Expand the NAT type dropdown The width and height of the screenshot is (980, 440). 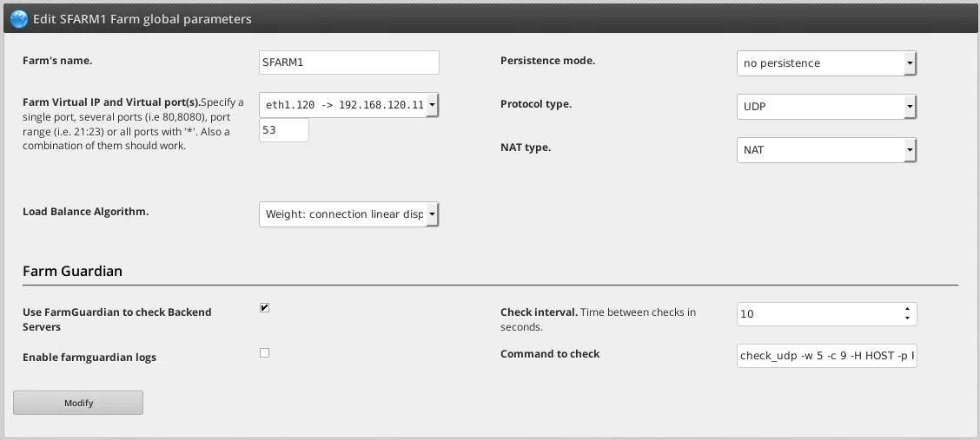click(x=826, y=150)
